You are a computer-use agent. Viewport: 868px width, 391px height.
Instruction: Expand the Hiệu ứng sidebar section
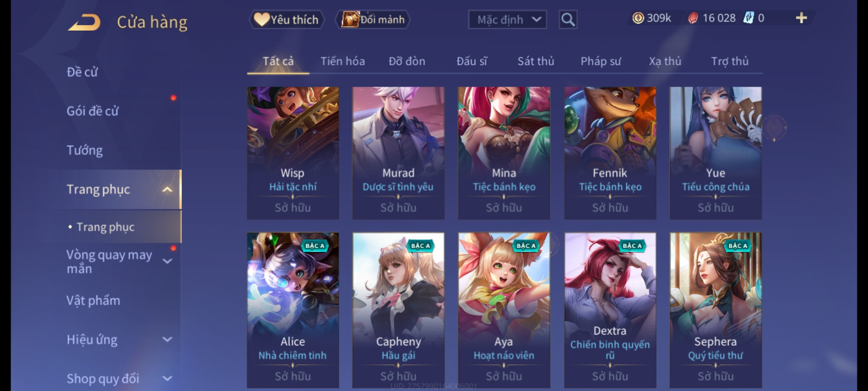pos(167,340)
